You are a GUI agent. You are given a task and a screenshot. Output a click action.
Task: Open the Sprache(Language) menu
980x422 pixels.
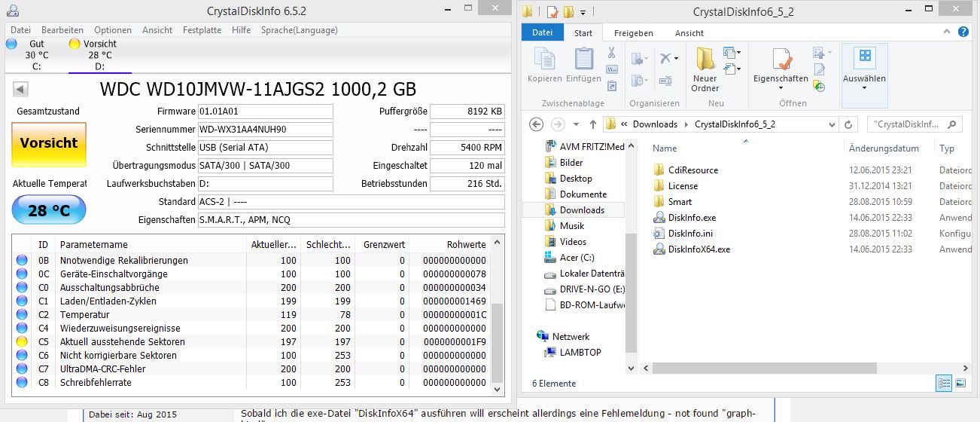[x=300, y=30]
